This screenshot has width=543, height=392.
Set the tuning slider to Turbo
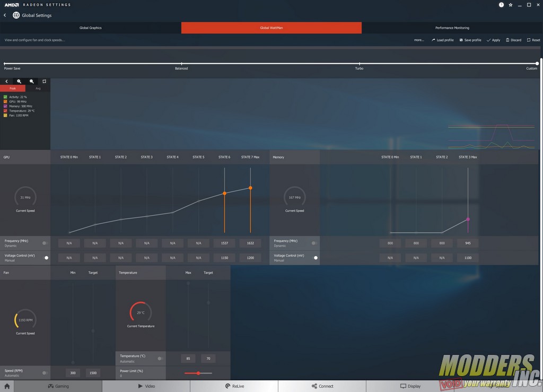tap(359, 64)
